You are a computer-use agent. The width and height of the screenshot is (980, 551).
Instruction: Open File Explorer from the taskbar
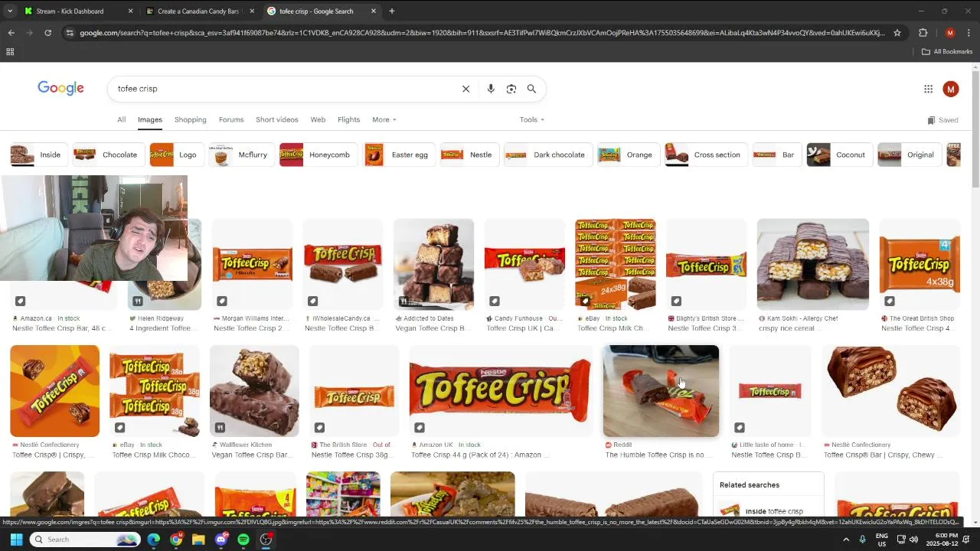[198, 540]
